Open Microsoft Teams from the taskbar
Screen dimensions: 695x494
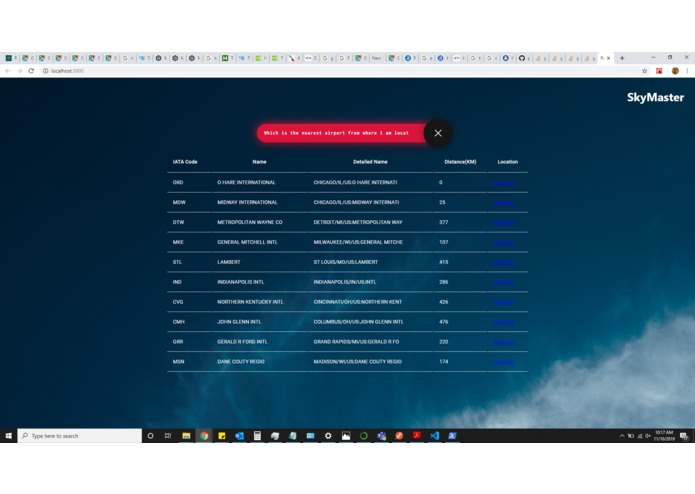(381, 436)
